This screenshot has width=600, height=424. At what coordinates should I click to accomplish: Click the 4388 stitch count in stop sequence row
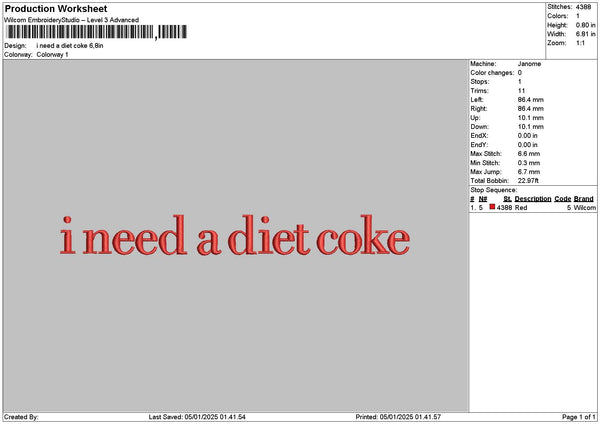tap(504, 208)
